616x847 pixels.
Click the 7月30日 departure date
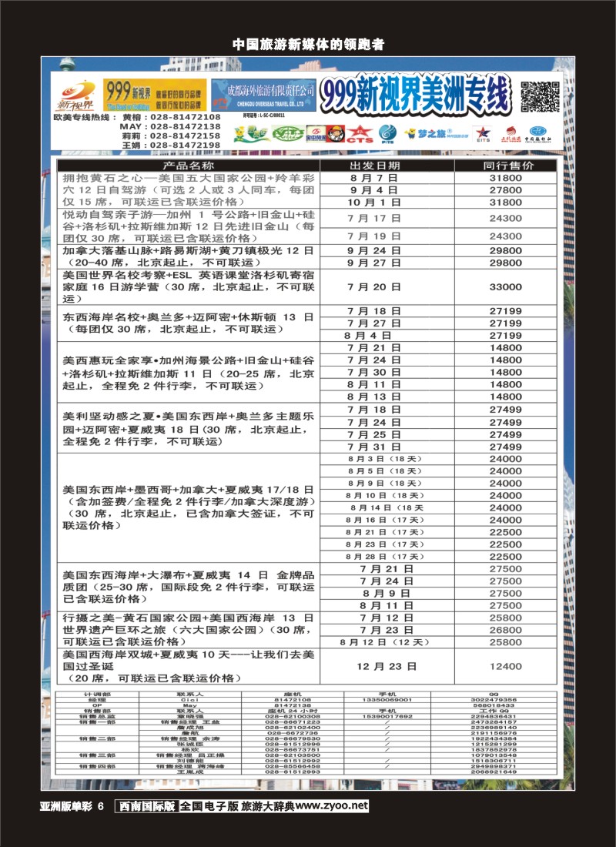tap(374, 372)
